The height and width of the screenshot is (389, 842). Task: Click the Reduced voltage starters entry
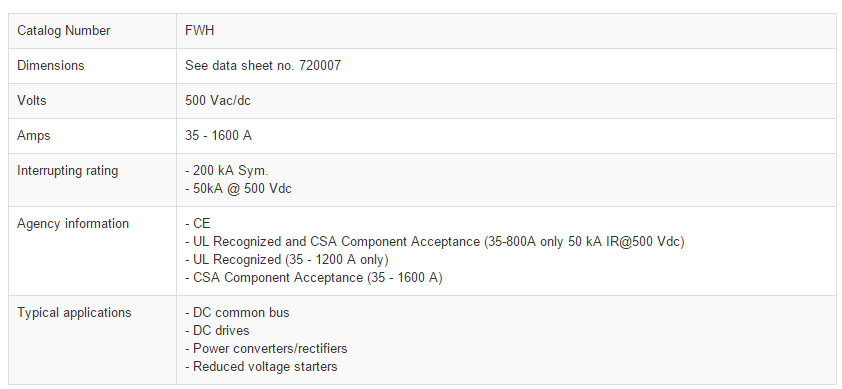pyautogui.click(x=261, y=366)
